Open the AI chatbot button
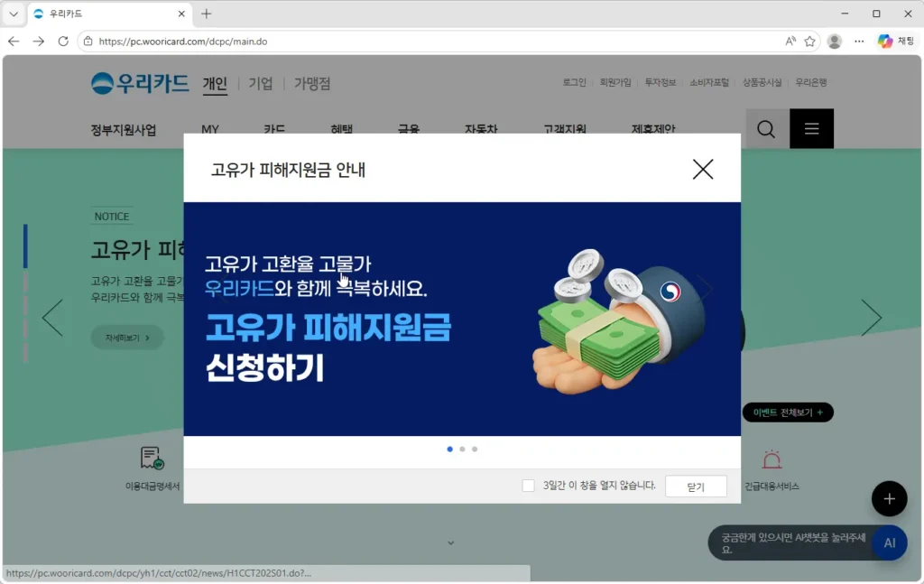 point(889,542)
